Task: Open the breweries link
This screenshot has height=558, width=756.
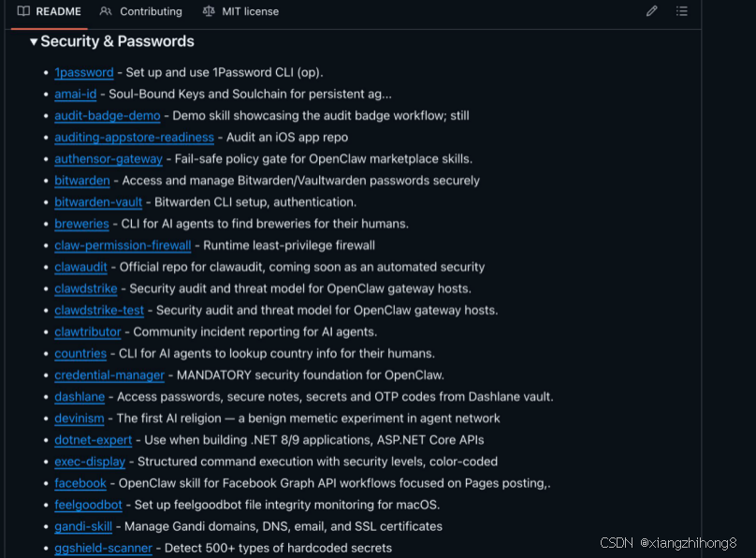Action: pyautogui.click(x=81, y=224)
